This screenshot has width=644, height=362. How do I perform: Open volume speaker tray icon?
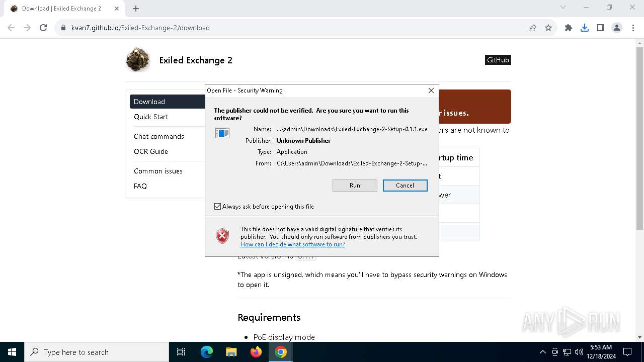(579, 352)
